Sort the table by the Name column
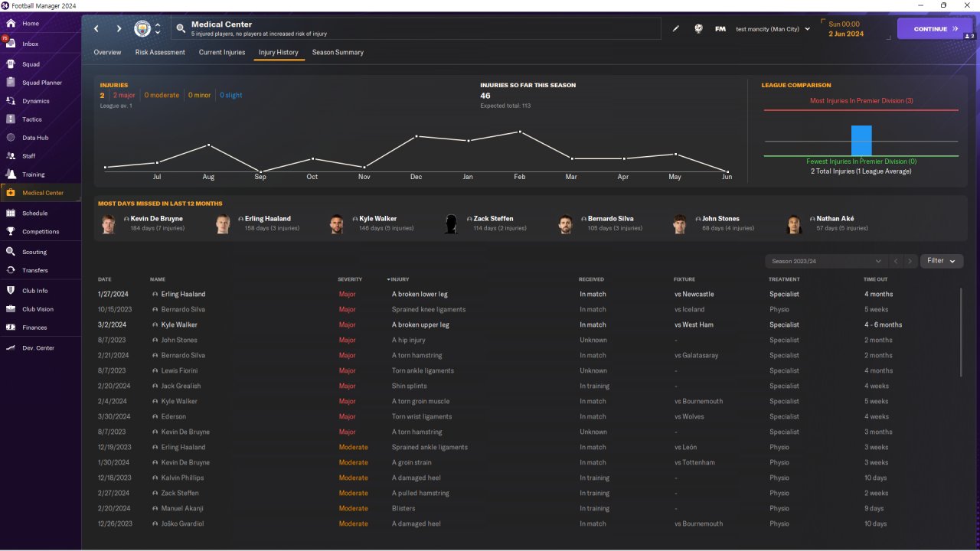980x551 pixels. click(x=158, y=279)
